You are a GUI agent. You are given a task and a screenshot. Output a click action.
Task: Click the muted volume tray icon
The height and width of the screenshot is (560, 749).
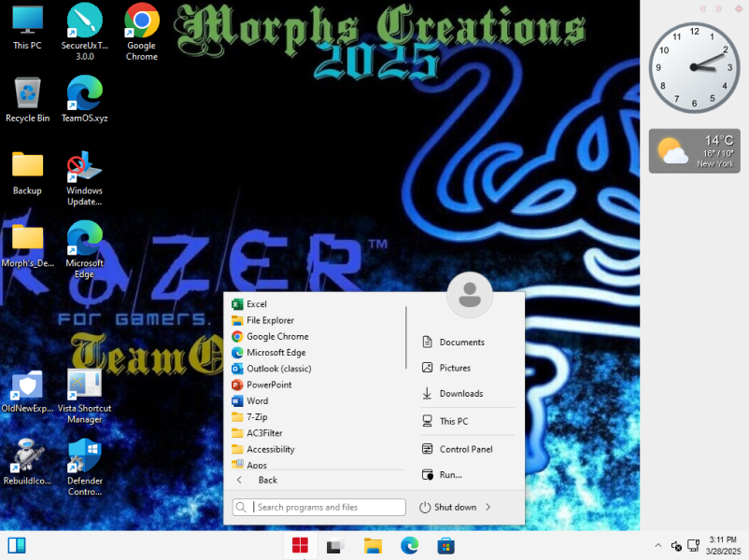tap(676, 545)
